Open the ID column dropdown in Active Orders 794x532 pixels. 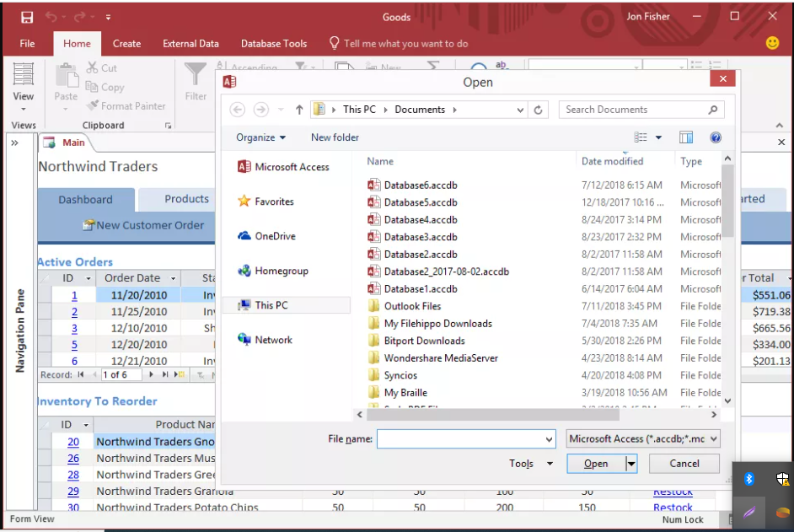coord(89,278)
